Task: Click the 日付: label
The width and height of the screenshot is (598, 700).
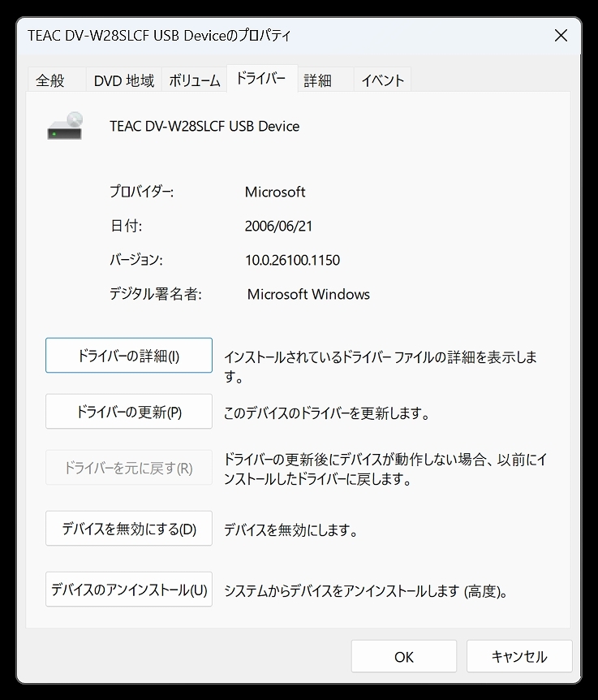Action: click(x=126, y=226)
